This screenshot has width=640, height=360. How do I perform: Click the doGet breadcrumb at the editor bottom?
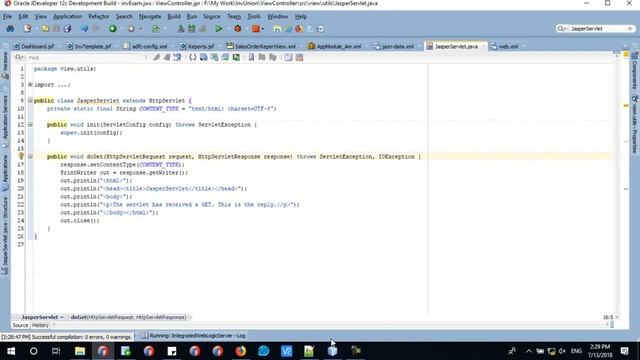pos(128,317)
